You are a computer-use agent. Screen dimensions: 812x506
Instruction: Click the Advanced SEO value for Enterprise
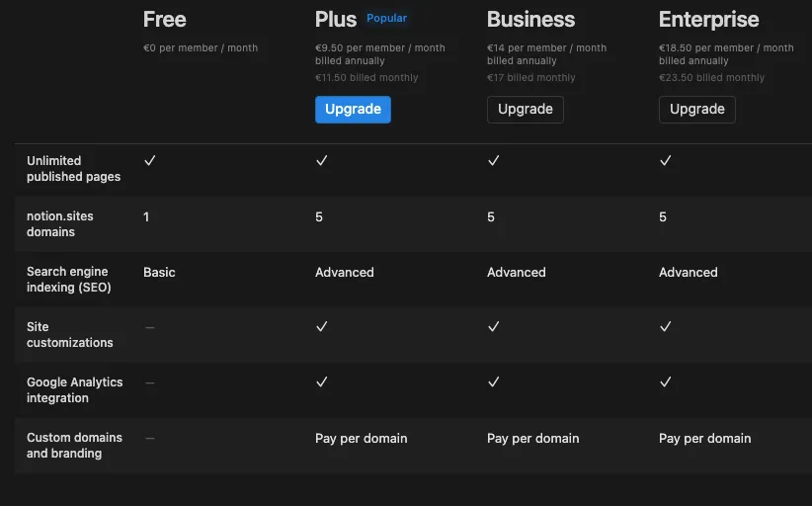[689, 273]
